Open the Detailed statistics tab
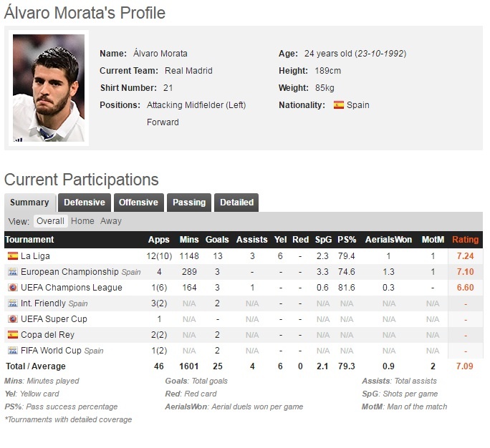 coord(236,203)
